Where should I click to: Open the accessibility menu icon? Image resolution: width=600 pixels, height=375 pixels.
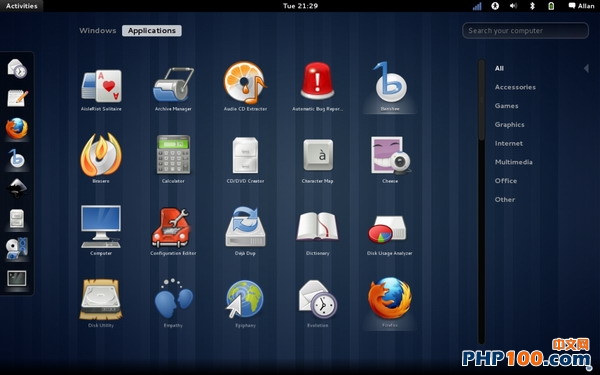coord(495,6)
